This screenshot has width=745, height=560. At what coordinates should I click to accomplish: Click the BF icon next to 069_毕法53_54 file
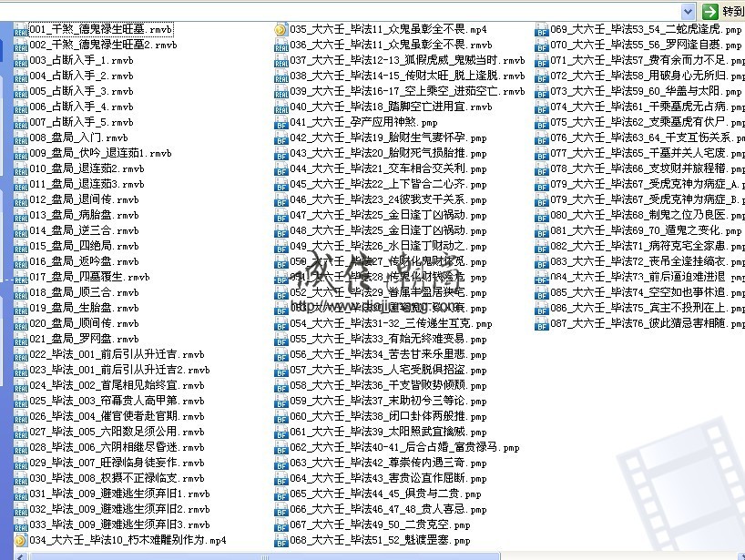pyautogui.click(x=540, y=29)
